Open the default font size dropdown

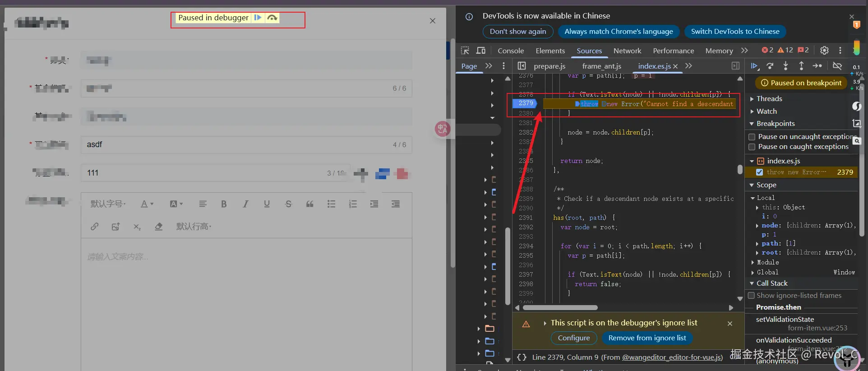[108, 204]
